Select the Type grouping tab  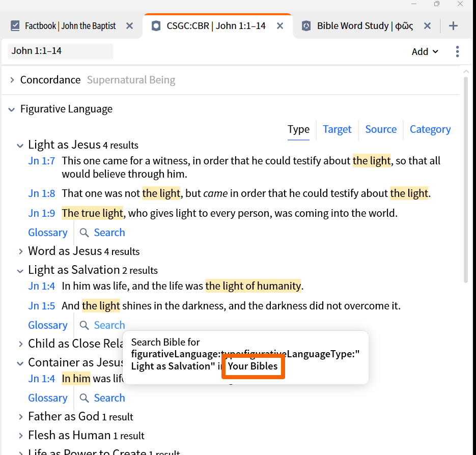[x=298, y=129]
